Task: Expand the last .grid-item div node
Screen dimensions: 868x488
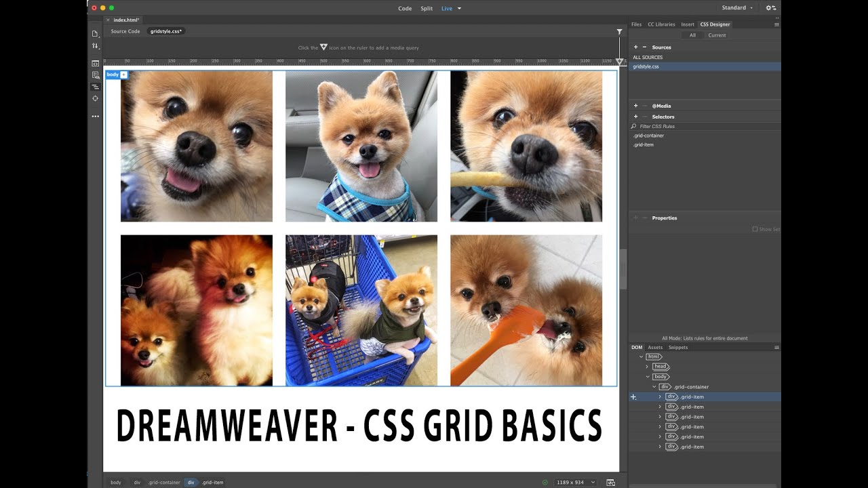Action: point(660,447)
